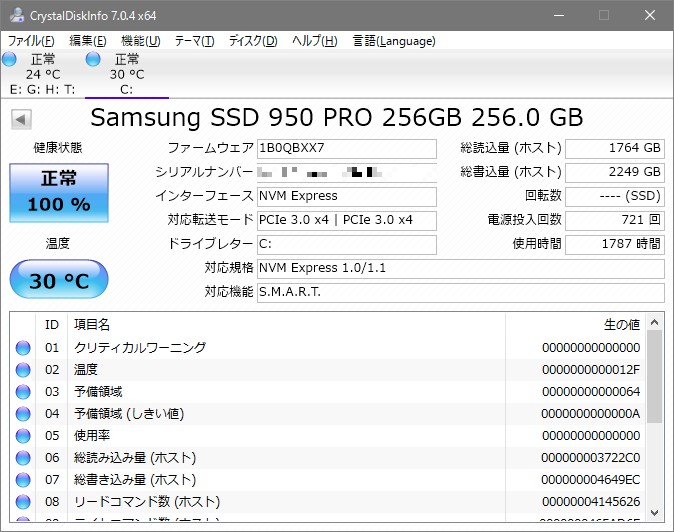This screenshot has height=532, width=674.
Task: Close the CrystalDiskInfo window
Action: tap(649, 15)
